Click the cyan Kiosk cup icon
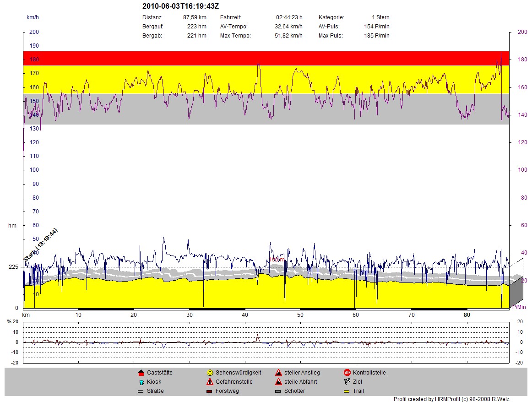Screen dimensions: 532x402 pos(141,382)
